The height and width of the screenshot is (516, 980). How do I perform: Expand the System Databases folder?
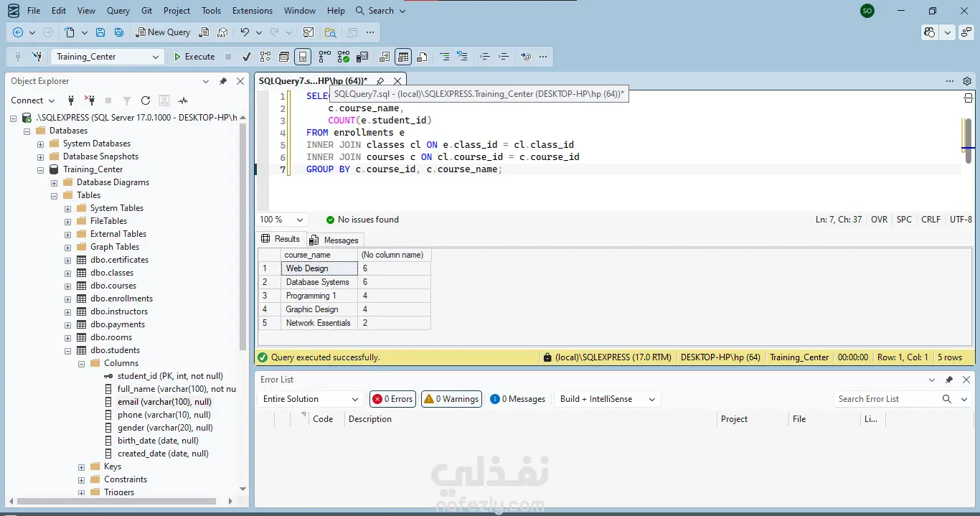40,144
